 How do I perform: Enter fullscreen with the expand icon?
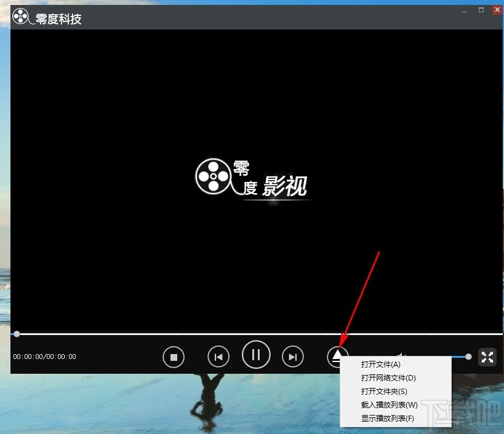click(487, 357)
